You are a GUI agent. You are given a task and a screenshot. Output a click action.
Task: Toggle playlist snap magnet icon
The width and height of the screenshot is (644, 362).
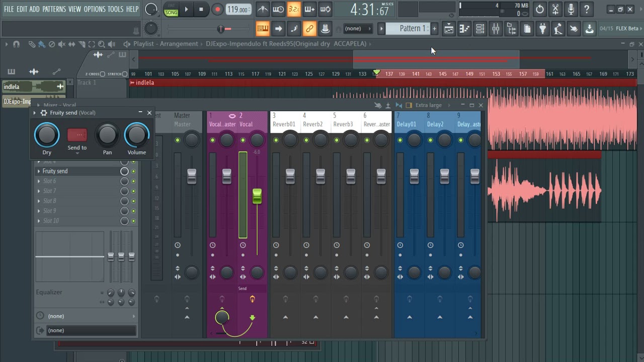click(16, 44)
